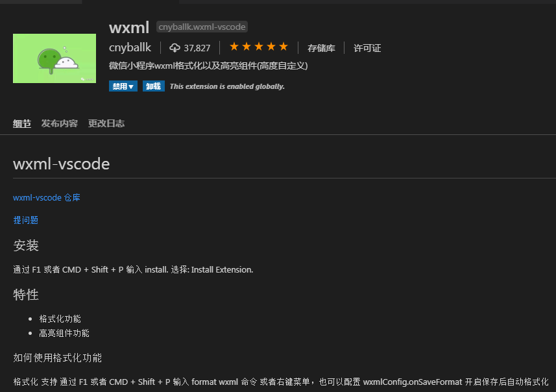Click the 'This extension is enabled globally' status
Screen dimensions: 556x392
coord(227,86)
